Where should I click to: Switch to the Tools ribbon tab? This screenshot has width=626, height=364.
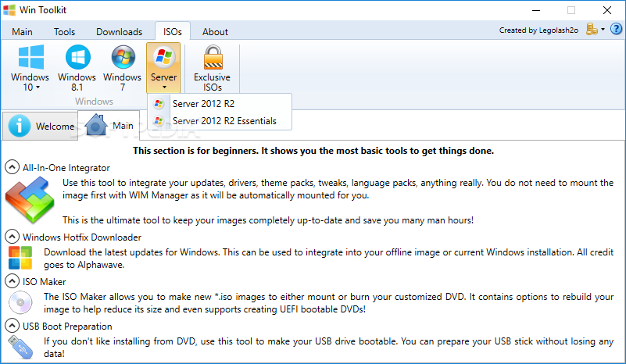click(64, 31)
